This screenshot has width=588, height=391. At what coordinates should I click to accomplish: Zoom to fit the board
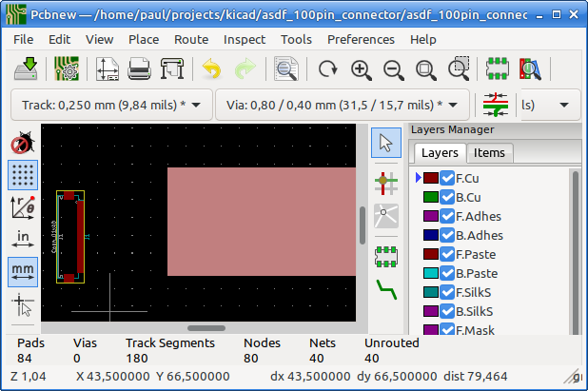[x=426, y=70]
